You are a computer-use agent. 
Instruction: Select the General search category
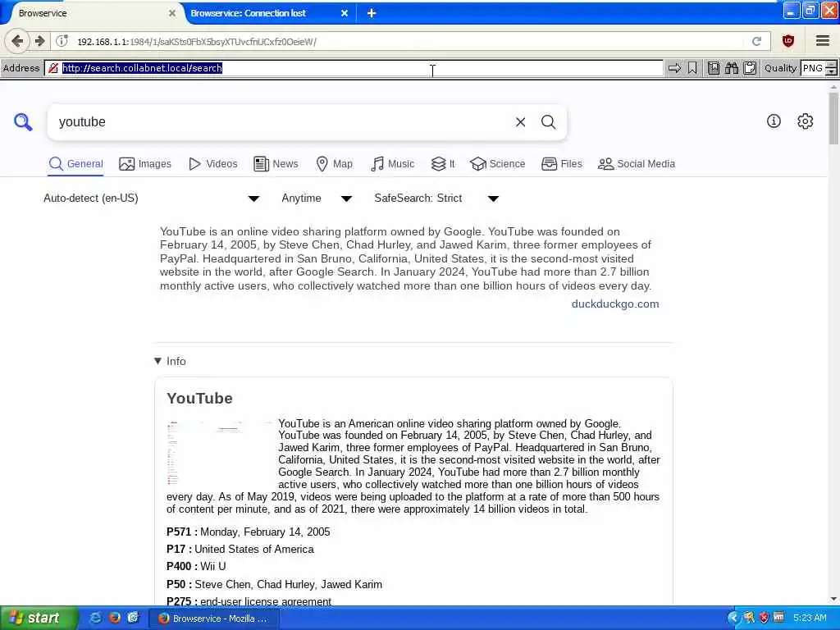click(x=75, y=164)
